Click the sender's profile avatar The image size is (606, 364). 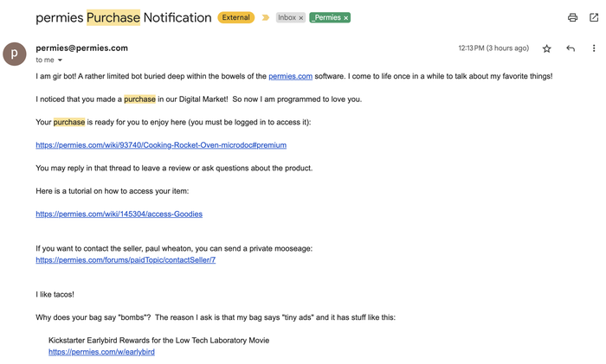coord(15,54)
